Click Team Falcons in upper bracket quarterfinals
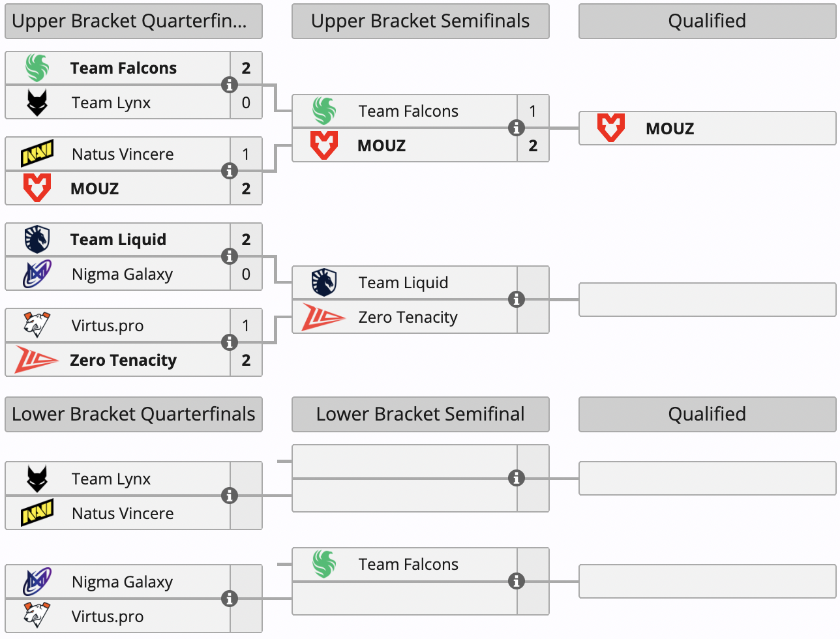This screenshot has width=840, height=639. 123,68
